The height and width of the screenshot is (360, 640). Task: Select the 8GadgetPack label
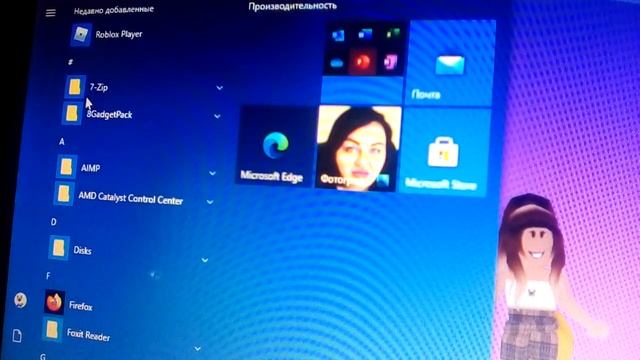(109, 114)
